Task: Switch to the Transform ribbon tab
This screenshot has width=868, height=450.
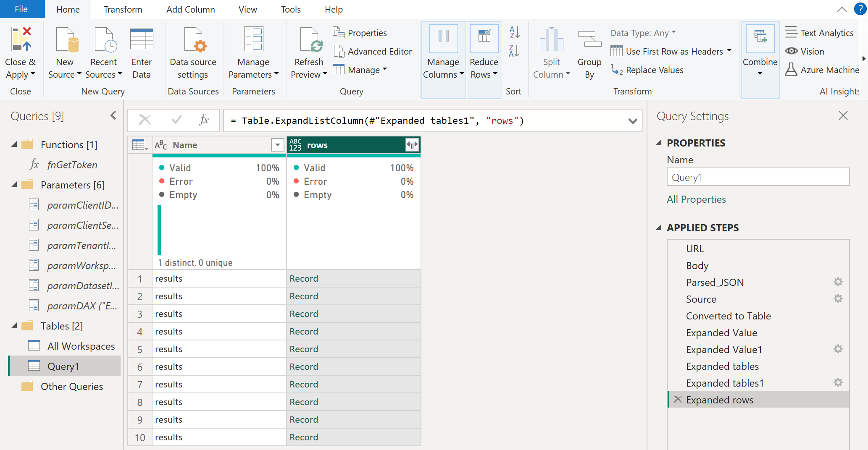Action: click(x=122, y=9)
